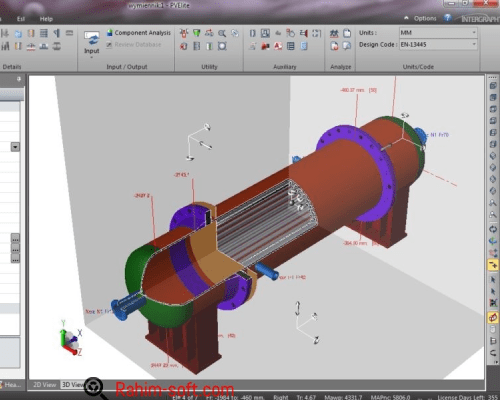Select the Hea... panel tab at bottom left
500x400 pixels.
pos(11,385)
